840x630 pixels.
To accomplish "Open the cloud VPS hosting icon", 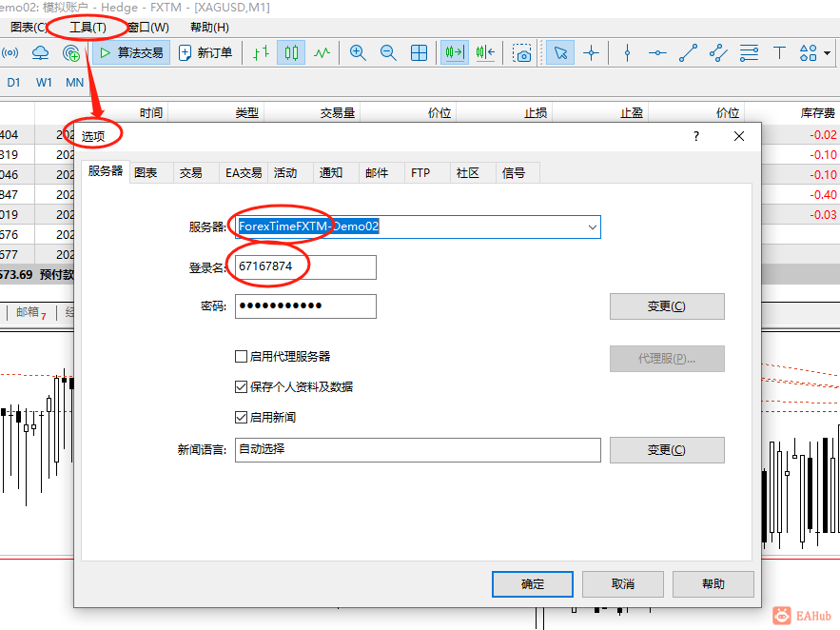I will point(41,52).
